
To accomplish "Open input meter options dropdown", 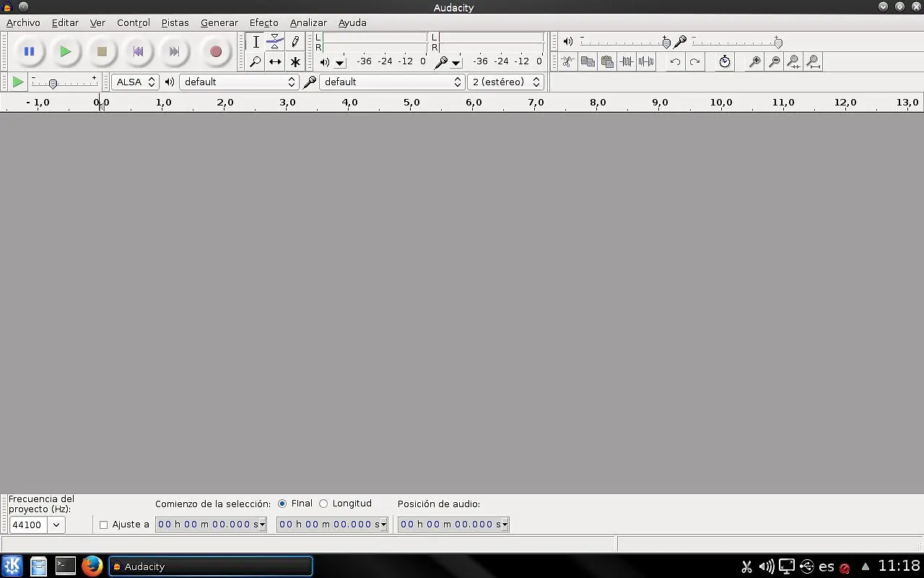I will click(456, 63).
